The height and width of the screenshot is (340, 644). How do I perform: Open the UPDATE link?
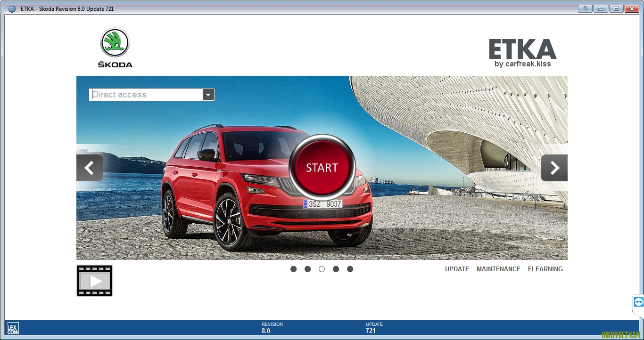click(457, 269)
